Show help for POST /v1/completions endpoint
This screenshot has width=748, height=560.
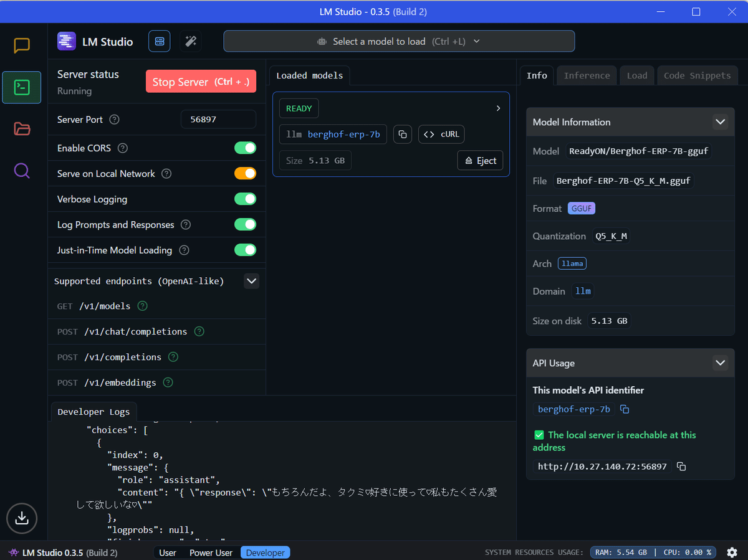tap(173, 357)
